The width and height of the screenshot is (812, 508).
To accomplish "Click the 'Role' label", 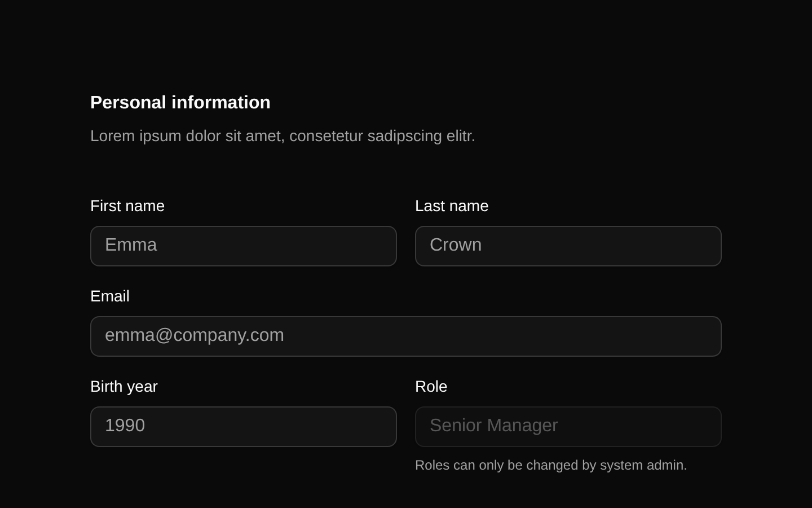I will click(x=431, y=387).
